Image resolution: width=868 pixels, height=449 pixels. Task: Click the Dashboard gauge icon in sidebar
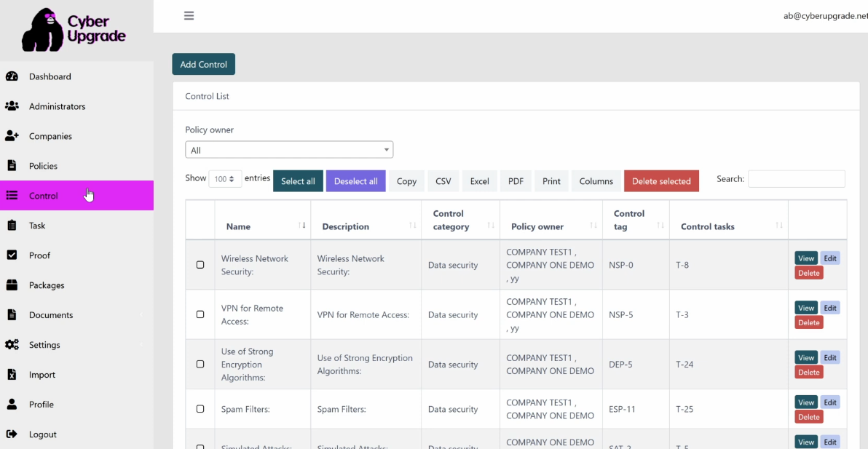[x=12, y=76]
